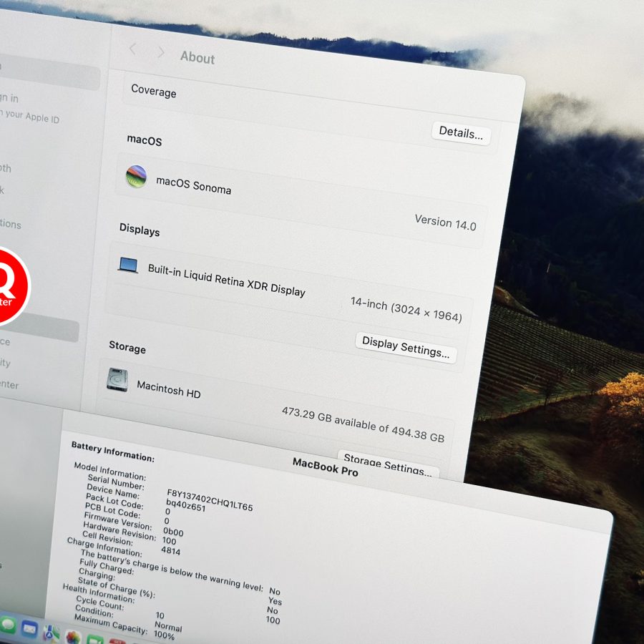644x644 pixels.
Task: Open Mail from the Dock
Action: (x=29, y=629)
